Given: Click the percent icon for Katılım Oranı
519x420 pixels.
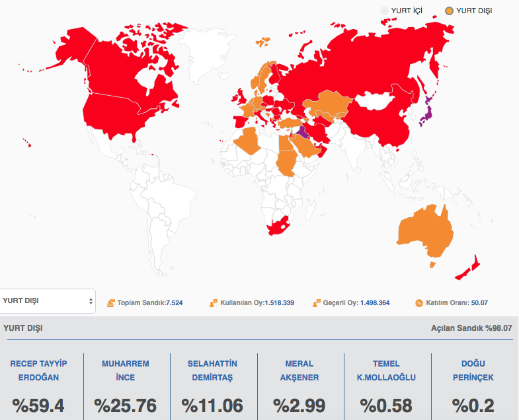Looking at the screenshot, I should (419, 303).
